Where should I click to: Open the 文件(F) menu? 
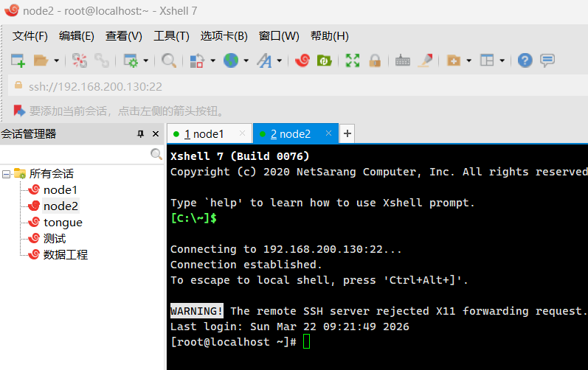point(30,36)
